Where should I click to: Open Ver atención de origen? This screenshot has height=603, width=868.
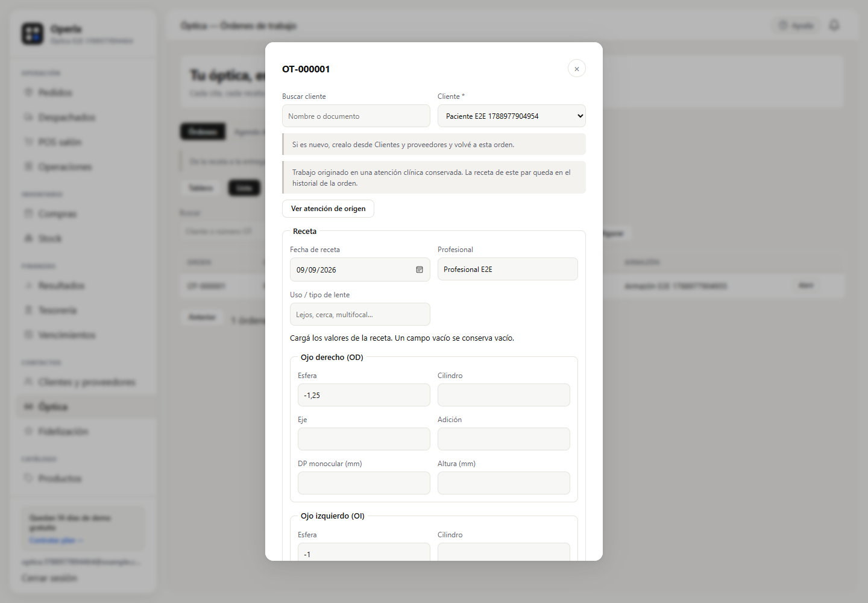[x=328, y=209]
